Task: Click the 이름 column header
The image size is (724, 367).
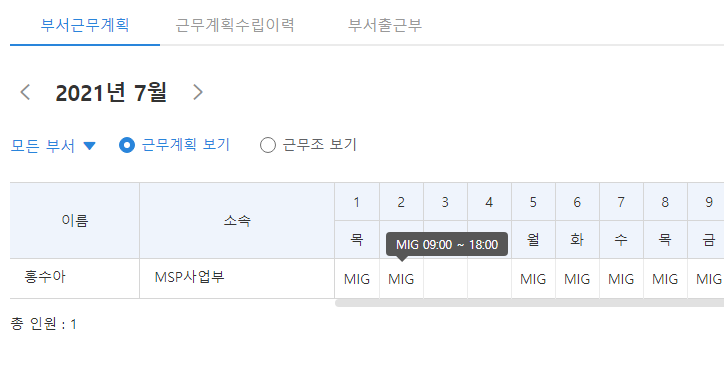Action: (75, 221)
